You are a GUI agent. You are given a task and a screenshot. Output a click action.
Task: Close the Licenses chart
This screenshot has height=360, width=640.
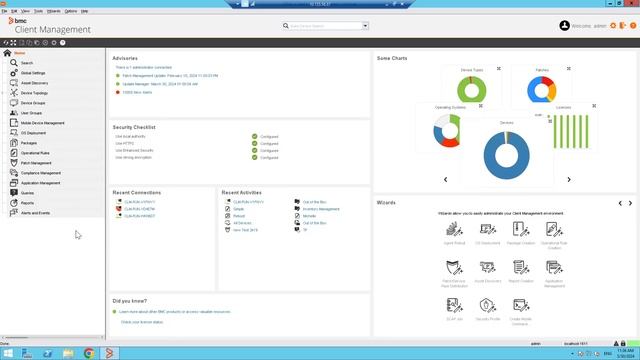[594, 106]
